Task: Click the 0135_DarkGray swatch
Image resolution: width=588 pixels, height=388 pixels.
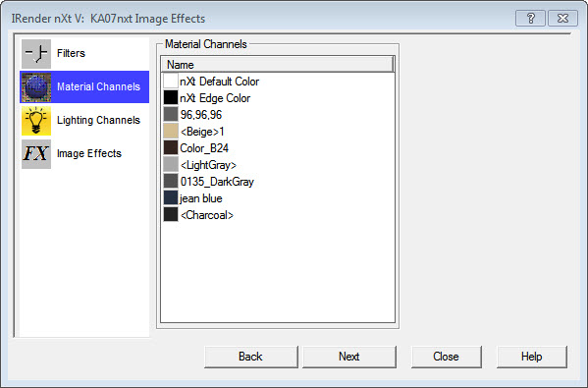Action: pos(171,182)
